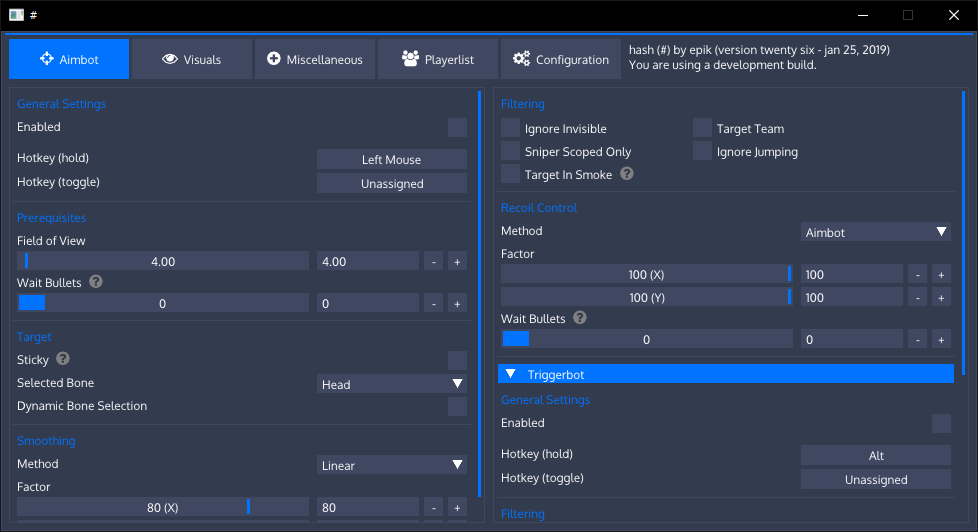Click the plus stepper for Field of View
This screenshot has height=532, width=978.
tap(457, 261)
